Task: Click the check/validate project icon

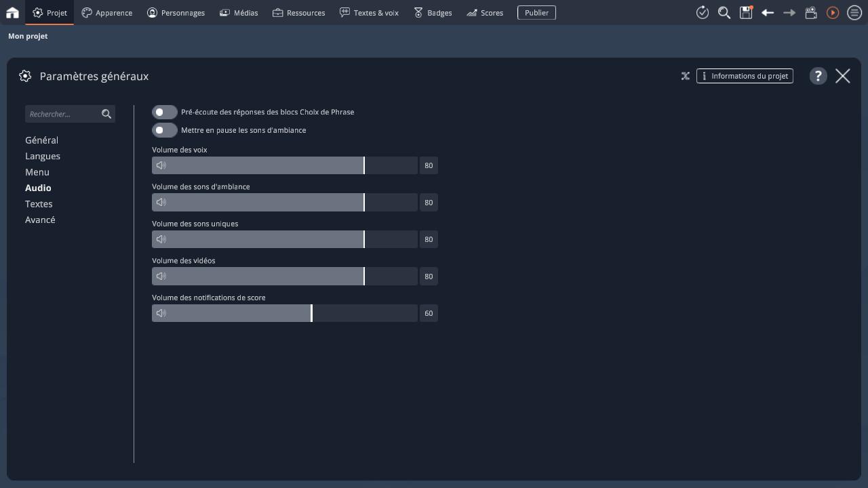Action: coord(703,12)
